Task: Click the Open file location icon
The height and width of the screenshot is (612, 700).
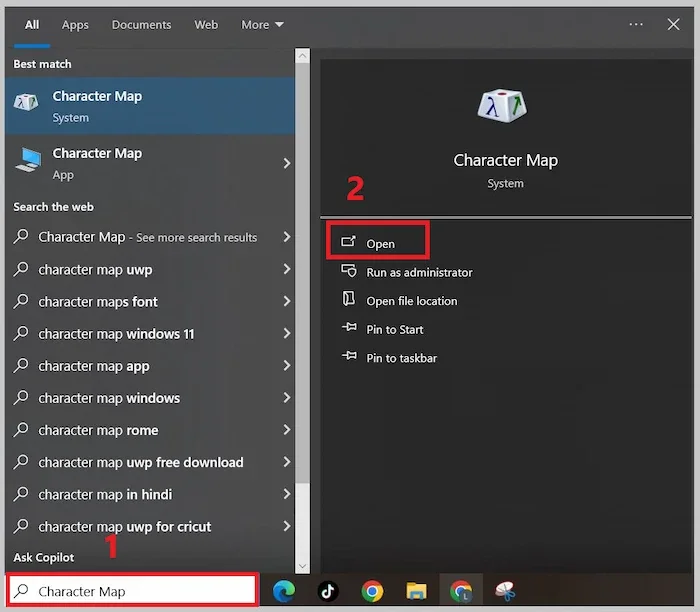Action: click(349, 299)
